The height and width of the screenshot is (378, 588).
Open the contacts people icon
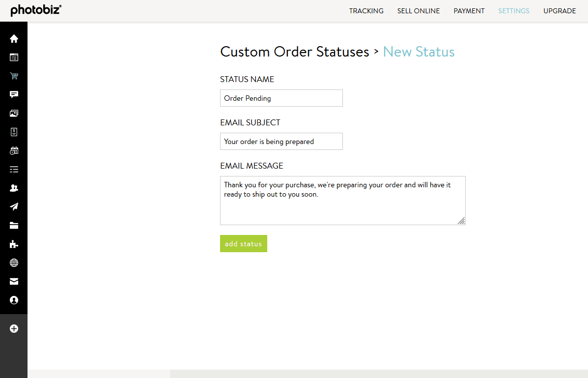coord(14,188)
